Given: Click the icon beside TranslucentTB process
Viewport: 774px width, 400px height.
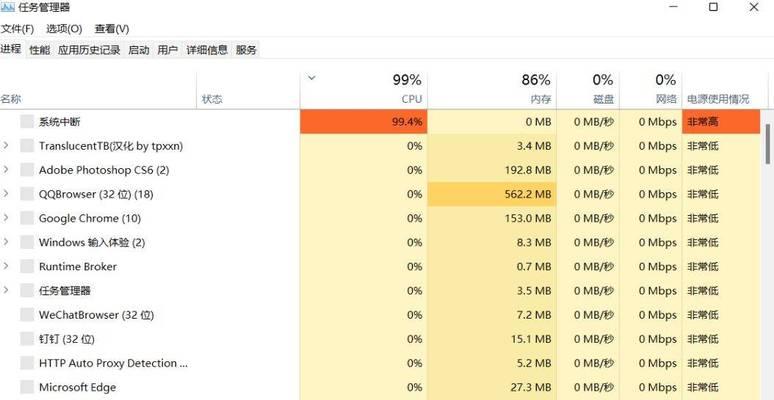Looking at the screenshot, I should pos(27,146).
